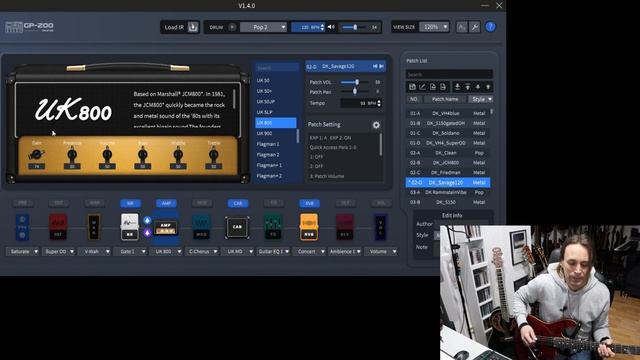The height and width of the screenshot is (360, 640).
Task: Open the Style filter dropdown in Patch List
Action: (x=481, y=99)
